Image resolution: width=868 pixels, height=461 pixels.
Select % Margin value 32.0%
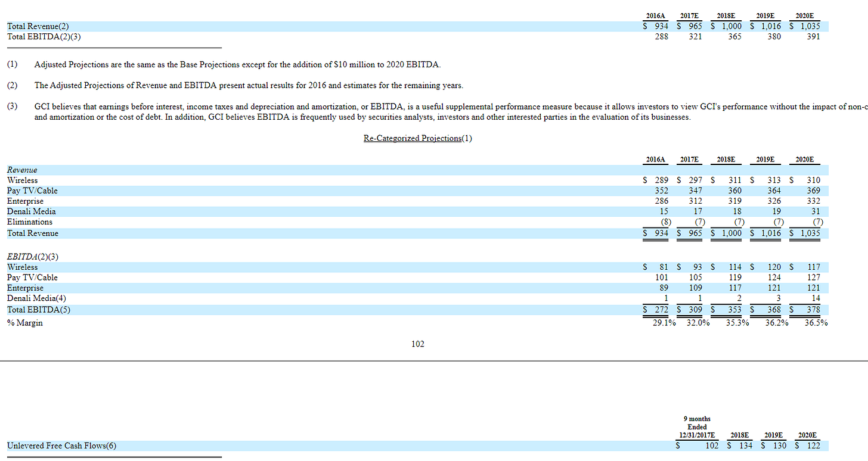(698, 323)
